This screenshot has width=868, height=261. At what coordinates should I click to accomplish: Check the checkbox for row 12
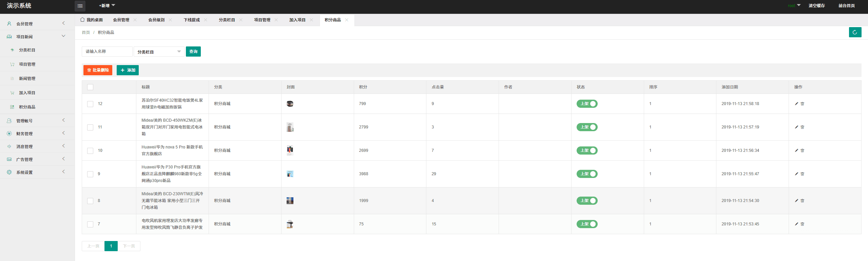click(90, 104)
